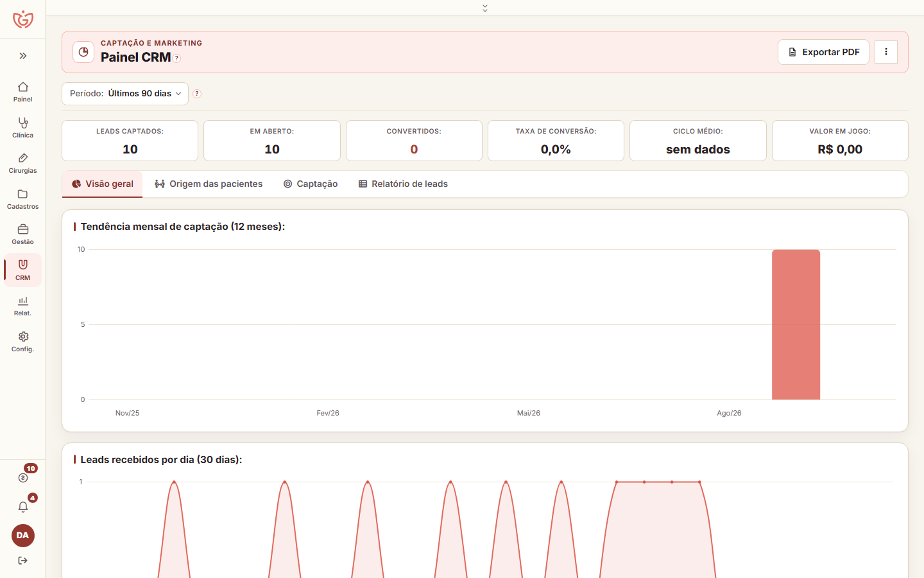Image resolution: width=924 pixels, height=578 pixels.
Task: Go to the Clínica stethoscope section
Action: (x=23, y=127)
